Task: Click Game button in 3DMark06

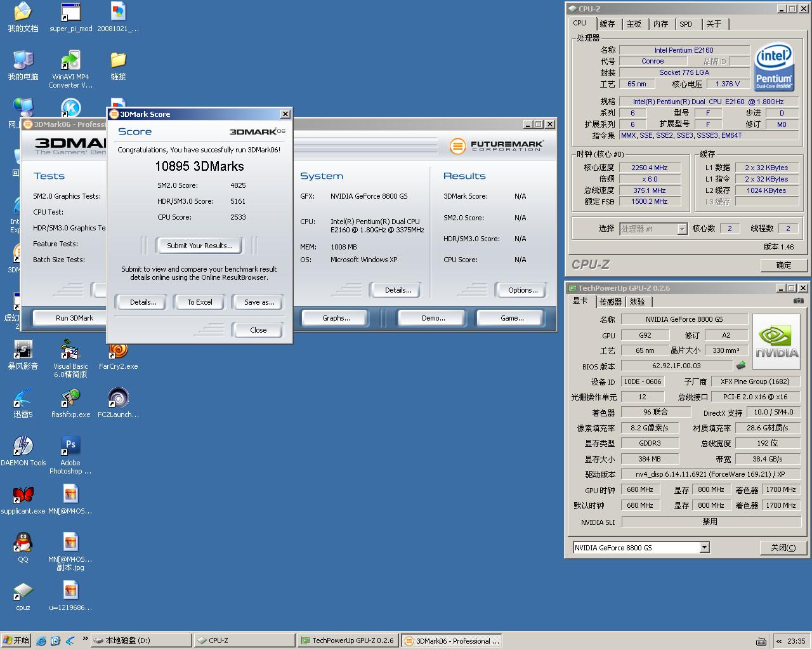Action: click(x=511, y=318)
